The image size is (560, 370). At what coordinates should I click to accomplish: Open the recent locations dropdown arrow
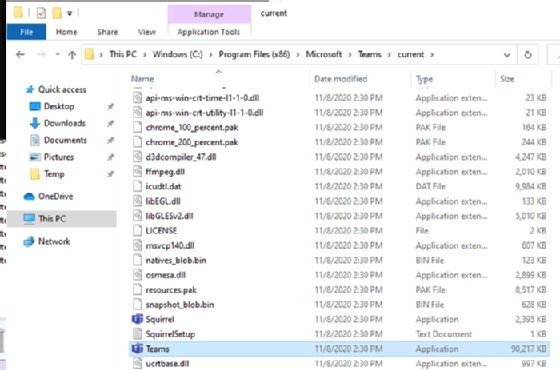tap(58, 55)
